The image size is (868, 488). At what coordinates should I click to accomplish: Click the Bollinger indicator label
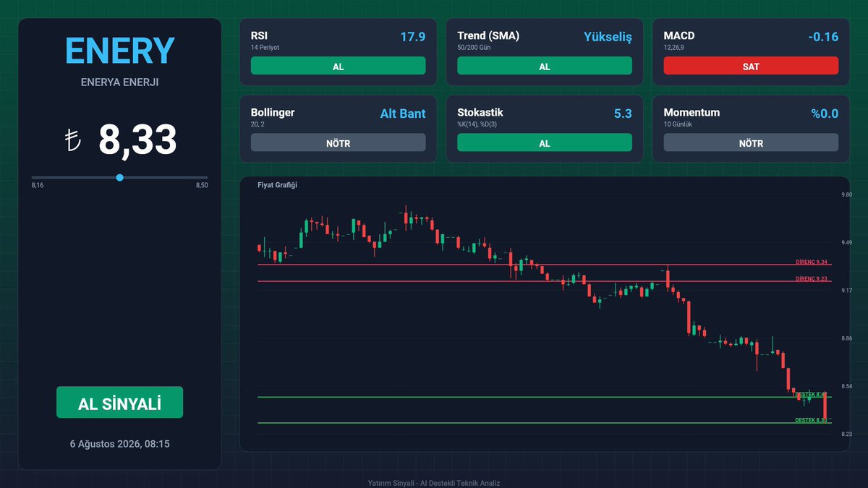[x=273, y=113]
